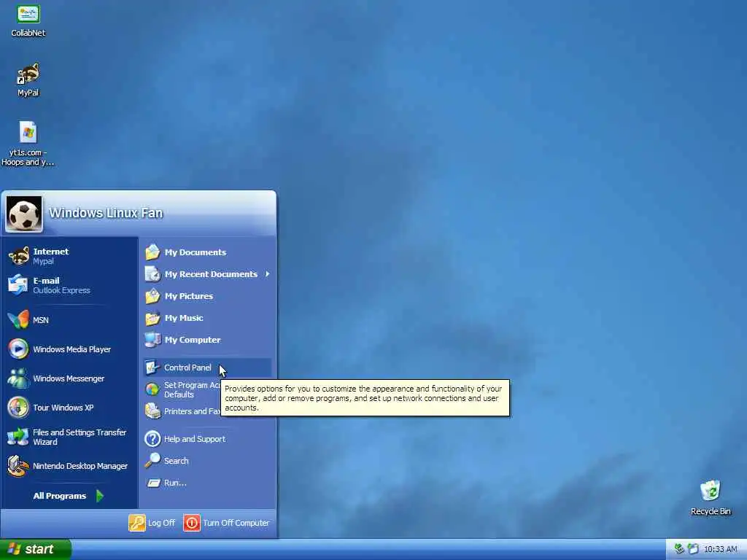Select the yt1s.com Hoops file icon
Screen dimensions: 747x560
pyautogui.click(x=28, y=133)
